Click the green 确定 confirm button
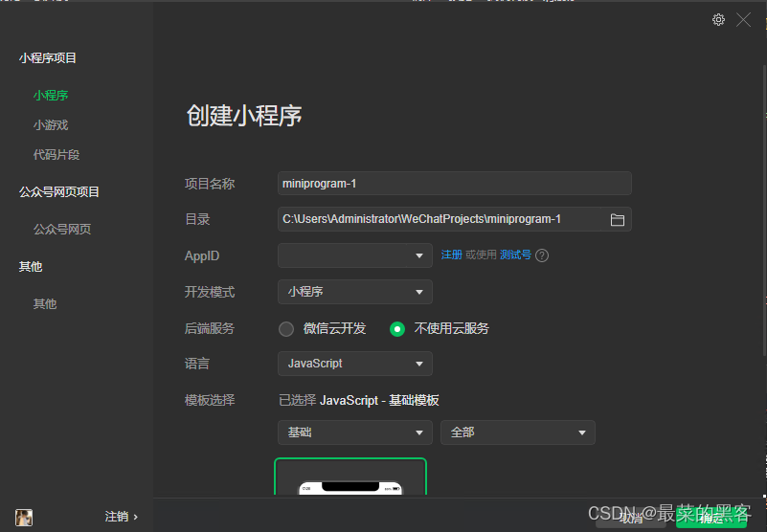Viewport: 767px width, 532px height. pos(711,518)
